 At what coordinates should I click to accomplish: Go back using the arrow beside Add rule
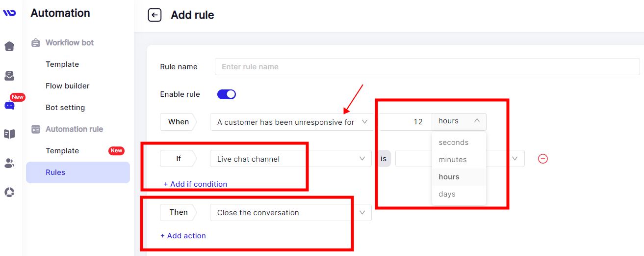155,15
